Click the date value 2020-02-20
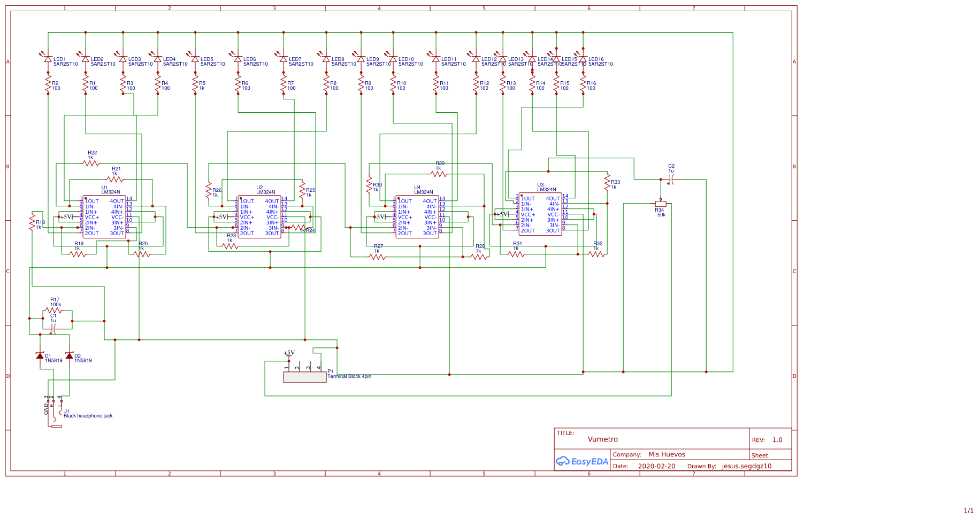 [656, 466]
